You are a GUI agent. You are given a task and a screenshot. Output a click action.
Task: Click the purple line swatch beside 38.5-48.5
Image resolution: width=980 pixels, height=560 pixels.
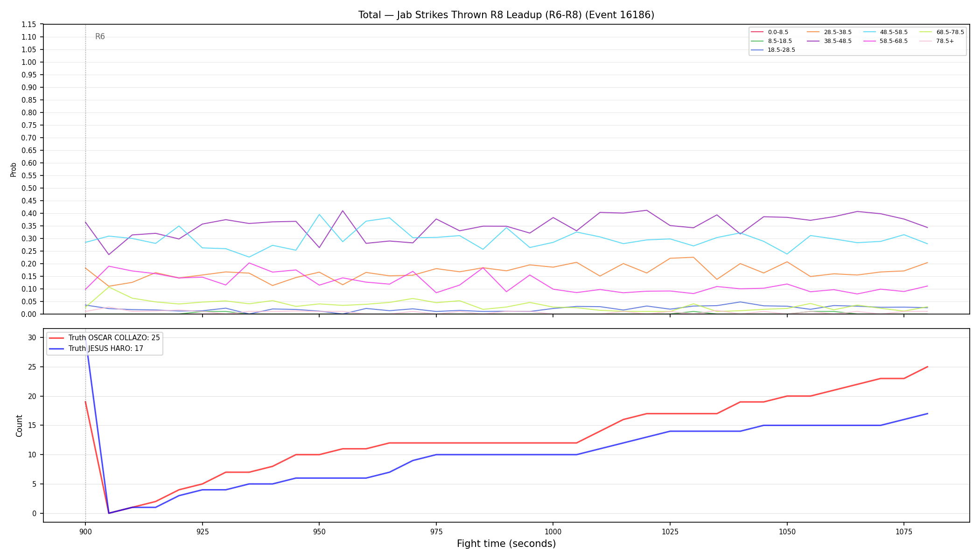pos(813,41)
